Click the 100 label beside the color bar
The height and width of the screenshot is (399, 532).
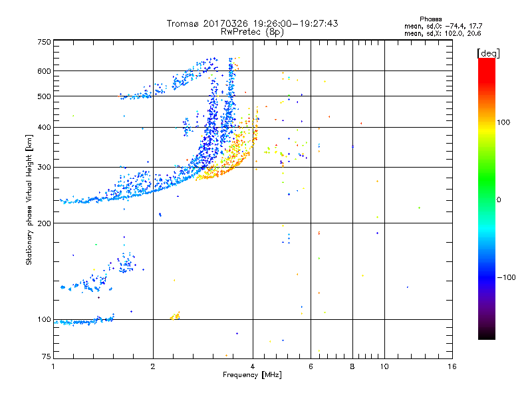pyautogui.click(x=503, y=122)
